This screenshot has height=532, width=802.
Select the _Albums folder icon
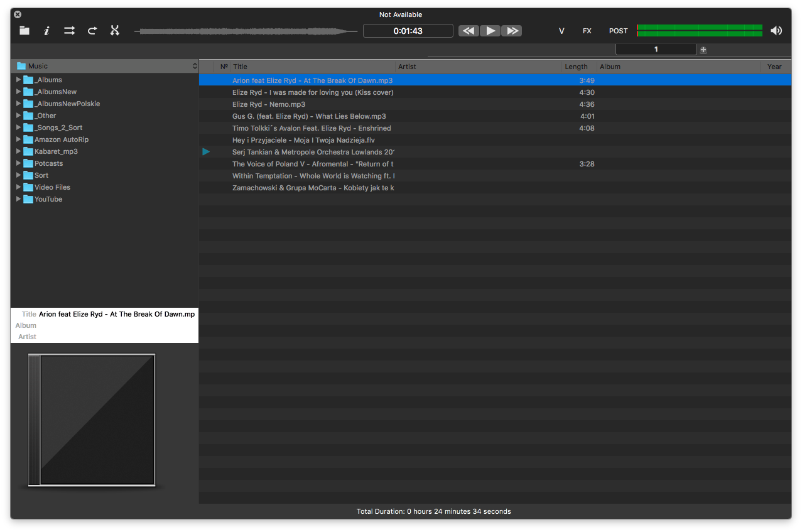[28, 80]
